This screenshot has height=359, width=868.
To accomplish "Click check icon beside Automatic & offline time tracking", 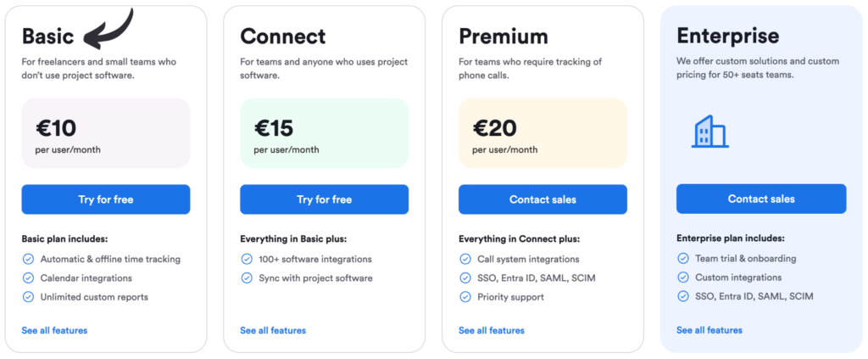I will pos(28,259).
